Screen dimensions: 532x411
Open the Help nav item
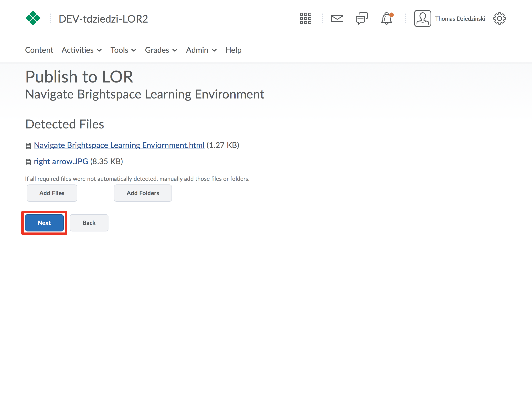pyautogui.click(x=233, y=50)
